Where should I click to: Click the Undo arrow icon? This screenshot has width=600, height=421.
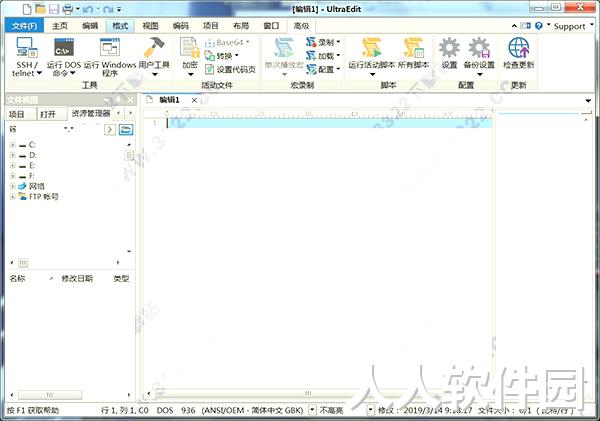[88, 9]
